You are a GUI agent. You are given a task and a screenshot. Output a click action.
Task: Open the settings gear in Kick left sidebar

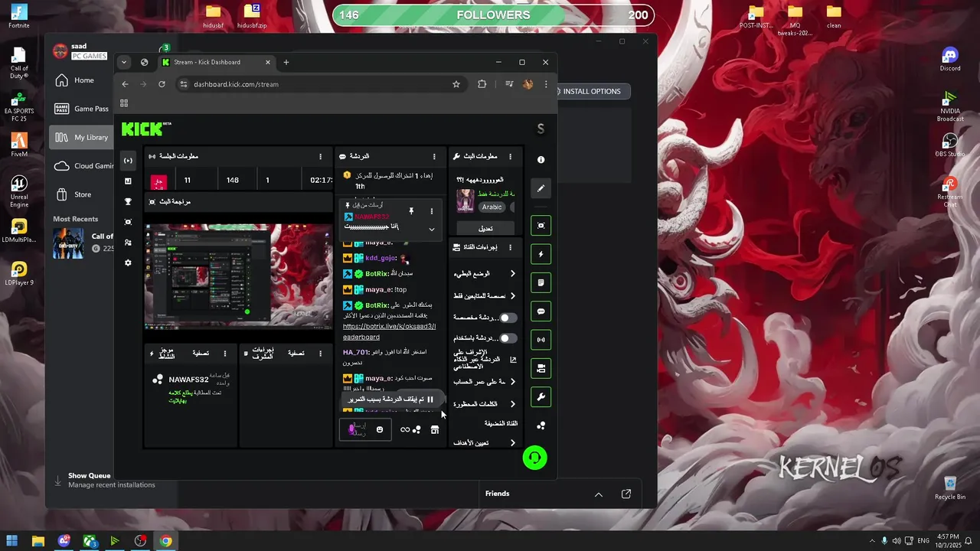click(128, 263)
